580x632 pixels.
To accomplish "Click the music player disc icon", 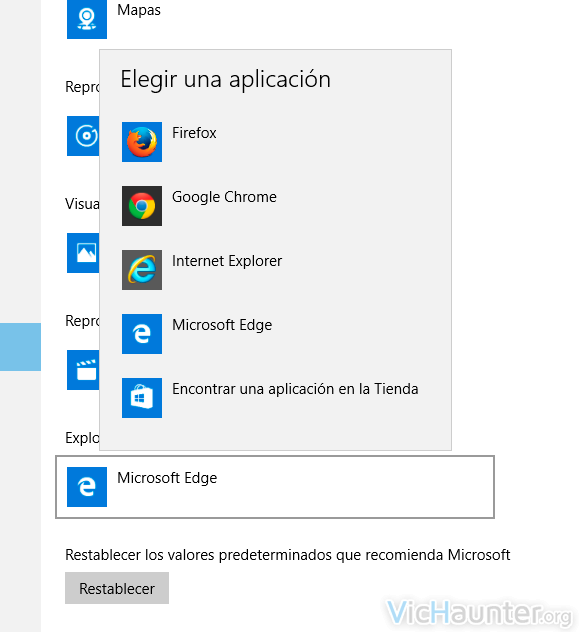I will tap(83, 136).
